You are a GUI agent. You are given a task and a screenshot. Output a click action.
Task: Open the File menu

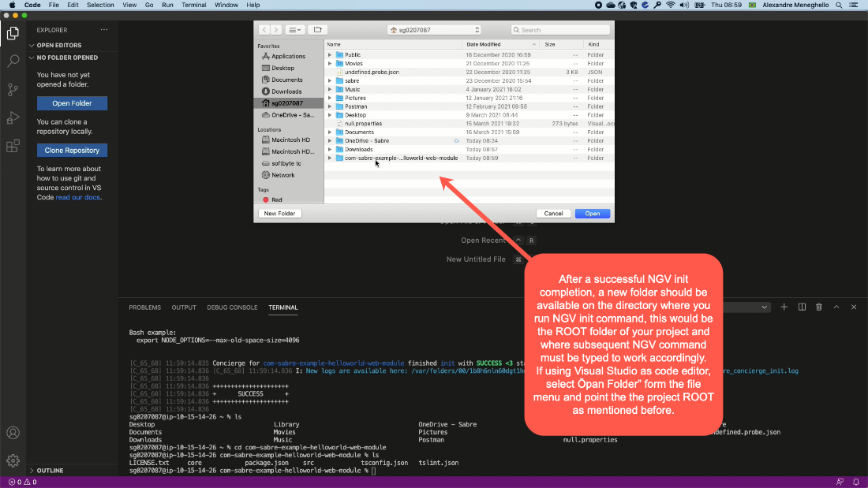point(54,5)
